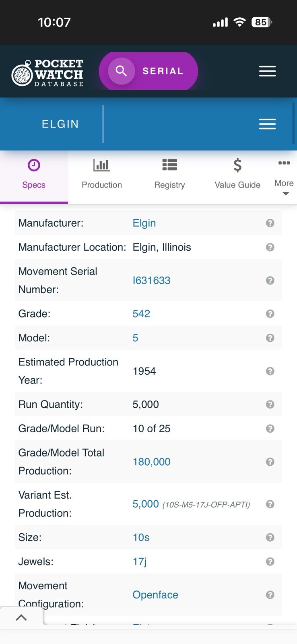The height and width of the screenshot is (644, 297).
Task: Show help for Grade/Model Total Production row
Action: click(x=270, y=462)
